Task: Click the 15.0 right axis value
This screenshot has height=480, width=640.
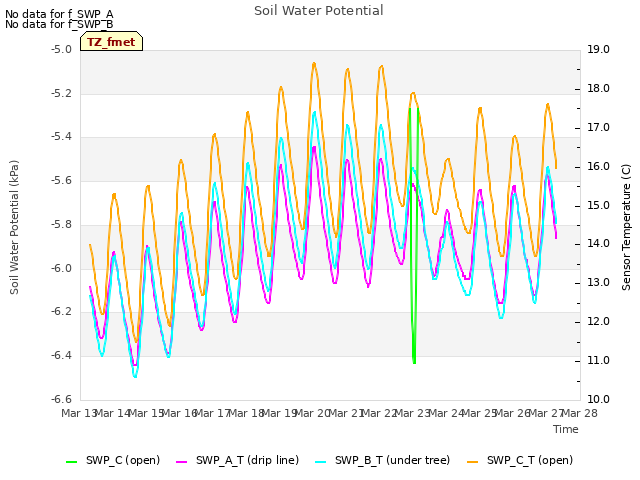Action: 598,205
